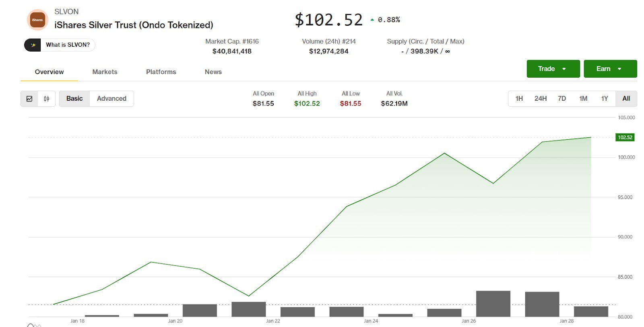Click the iShares SLVON token logo
The height and width of the screenshot is (327, 644).
click(x=37, y=20)
